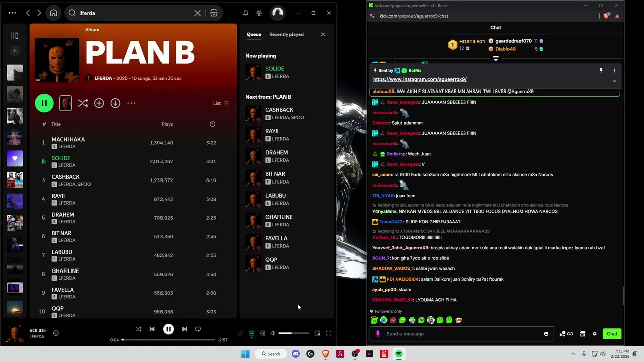The image size is (644, 362).
Task: Close the Queue panel
Action: (323, 34)
